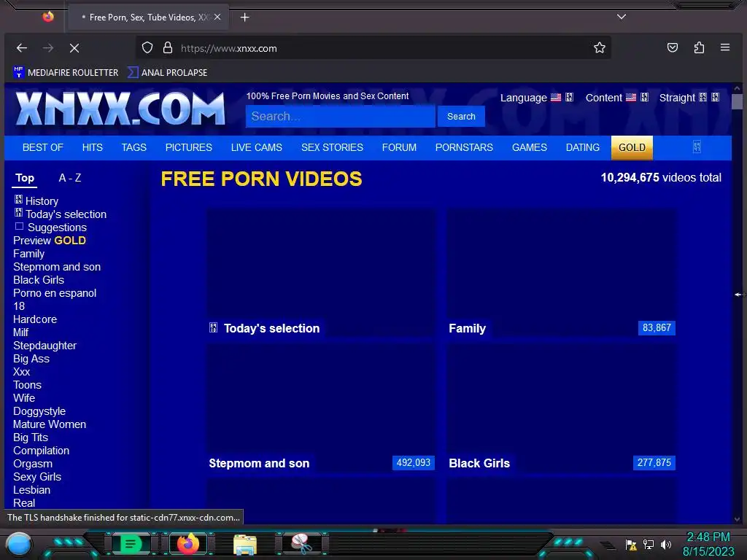Expand the list all tabs chevron

[x=622, y=17]
